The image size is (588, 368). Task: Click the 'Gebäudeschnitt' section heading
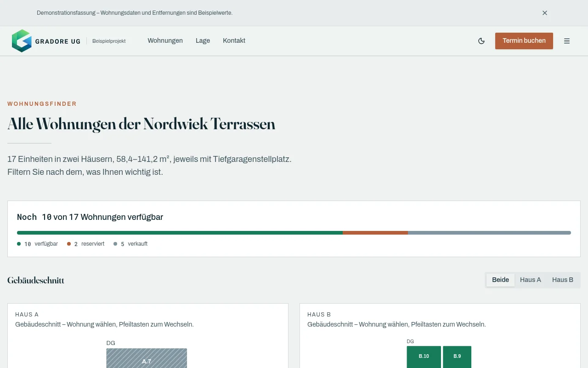point(36,280)
